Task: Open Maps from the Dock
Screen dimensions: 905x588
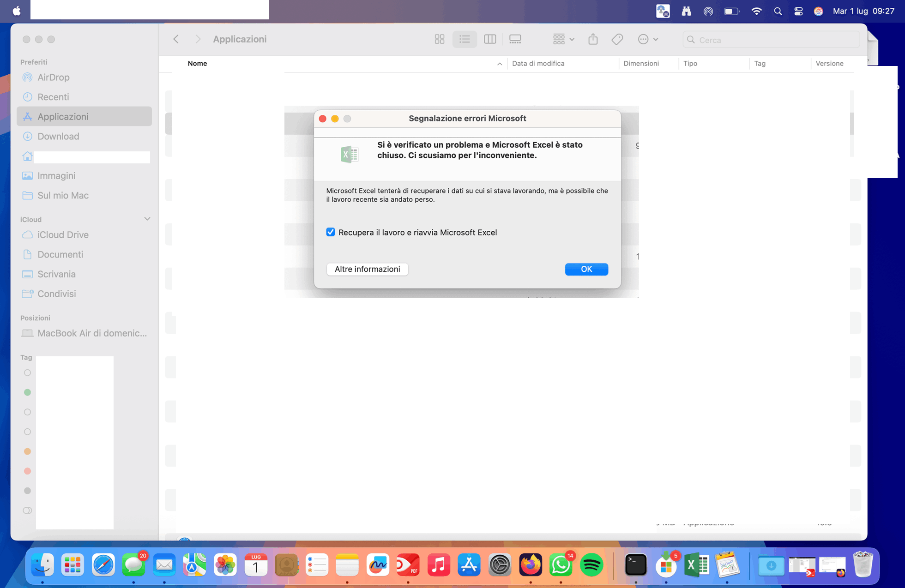Action: click(x=194, y=565)
